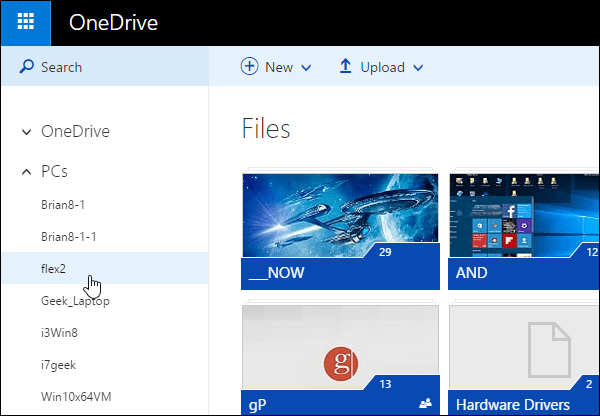Click the shared people icon on gP folder
This screenshot has width=600, height=416.
(x=426, y=403)
